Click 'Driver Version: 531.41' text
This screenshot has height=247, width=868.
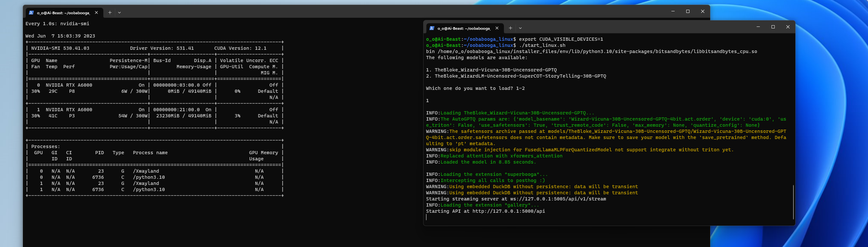click(x=162, y=48)
